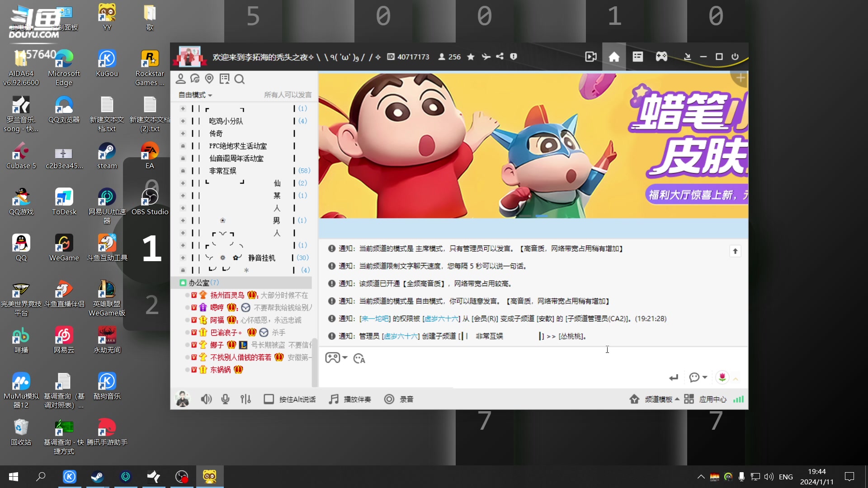Click the 按住Alt说话 push-to-talk button
The width and height of the screenshot is (868, 488).
point(289,399)
